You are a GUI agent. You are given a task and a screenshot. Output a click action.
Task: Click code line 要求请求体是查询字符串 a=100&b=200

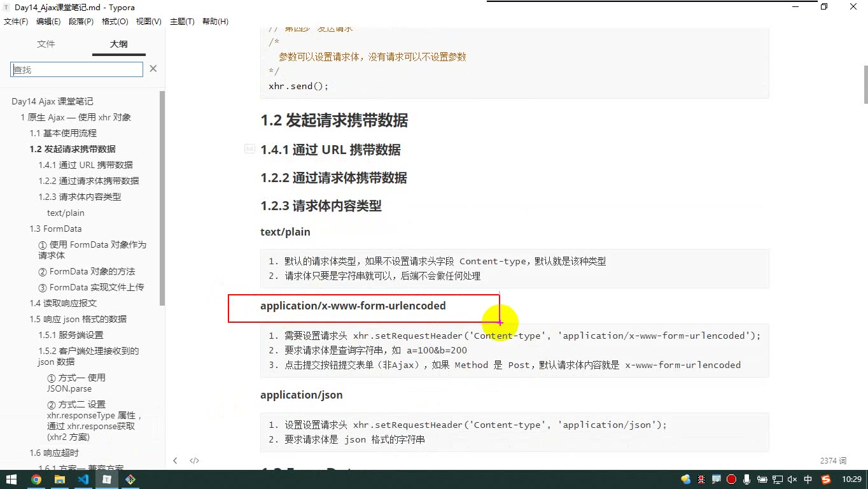pyautogui.click(x=368, y=350)
